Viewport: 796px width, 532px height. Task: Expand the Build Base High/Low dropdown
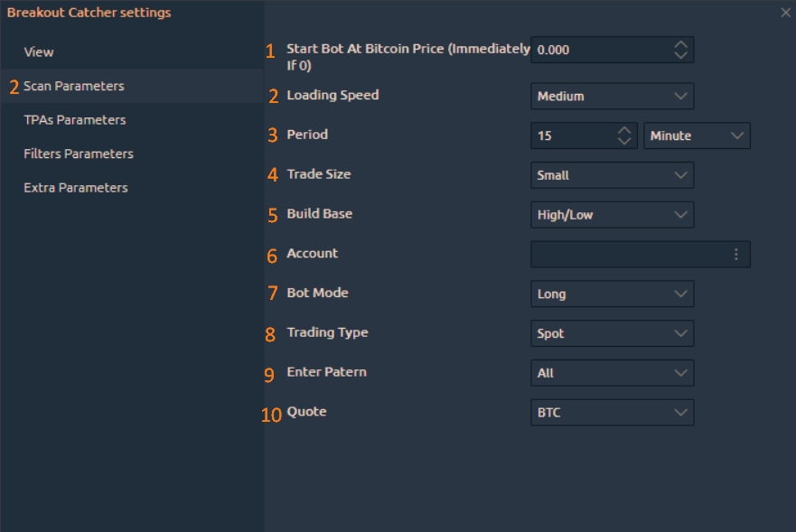point(612,215)
